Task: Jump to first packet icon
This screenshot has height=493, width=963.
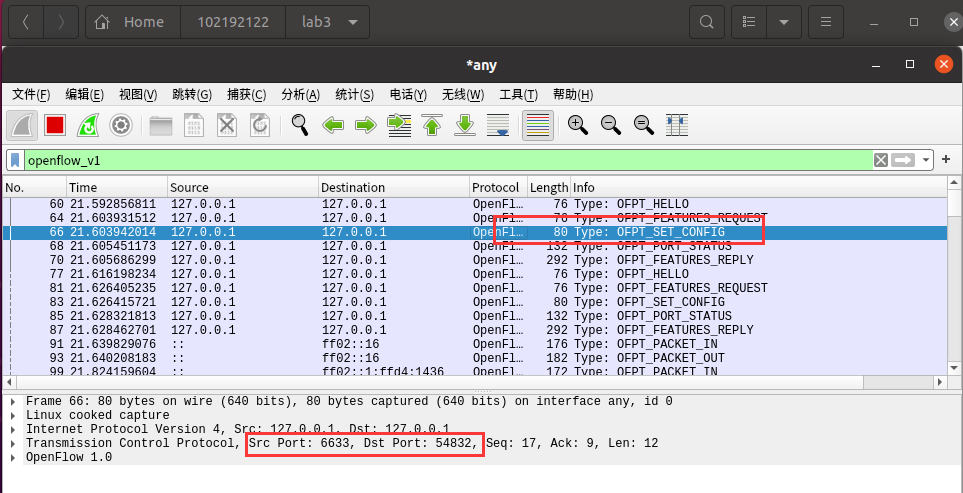Action: (x=432, y=126)
